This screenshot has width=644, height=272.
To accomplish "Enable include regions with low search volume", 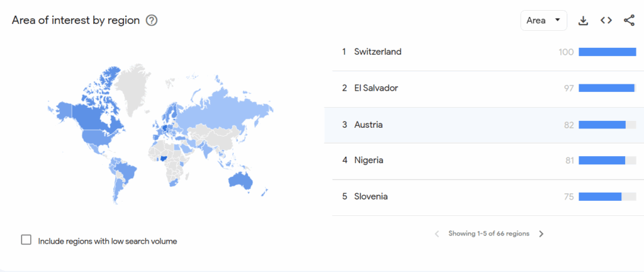I will (x=26, y=240).
